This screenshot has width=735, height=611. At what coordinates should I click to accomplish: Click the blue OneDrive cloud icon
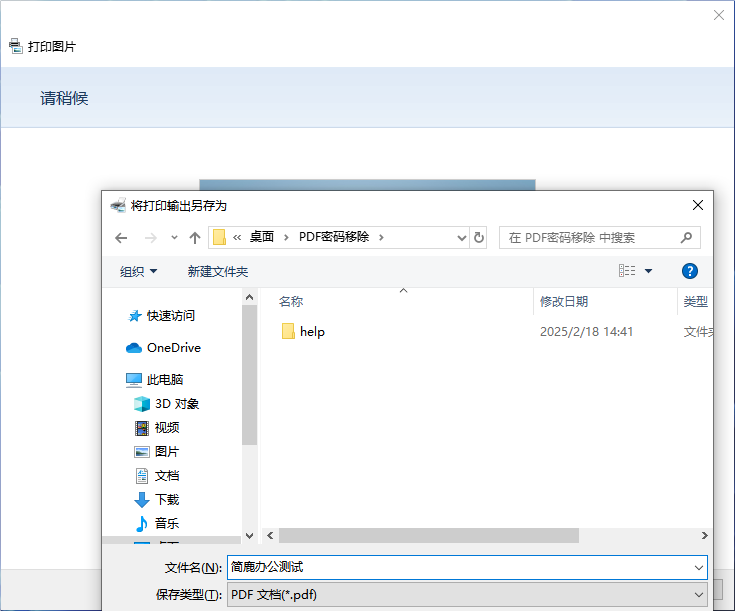point(134,348)
